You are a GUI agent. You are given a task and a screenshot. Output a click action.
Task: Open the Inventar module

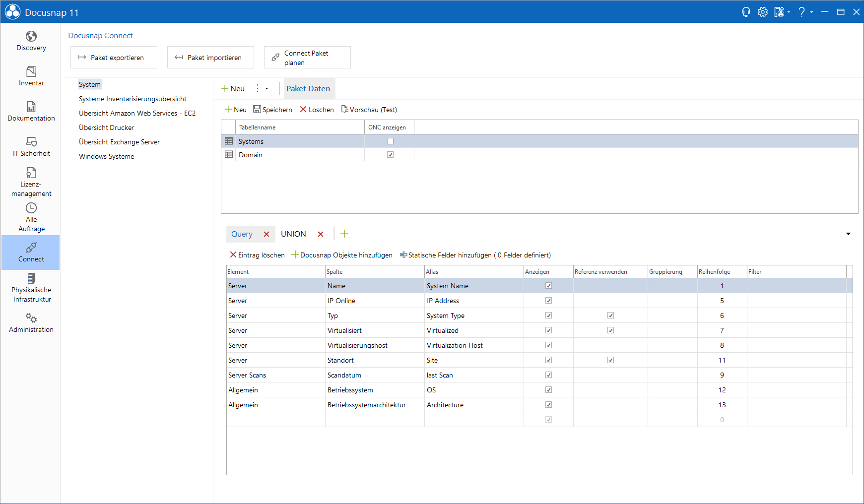pos(31,76)
